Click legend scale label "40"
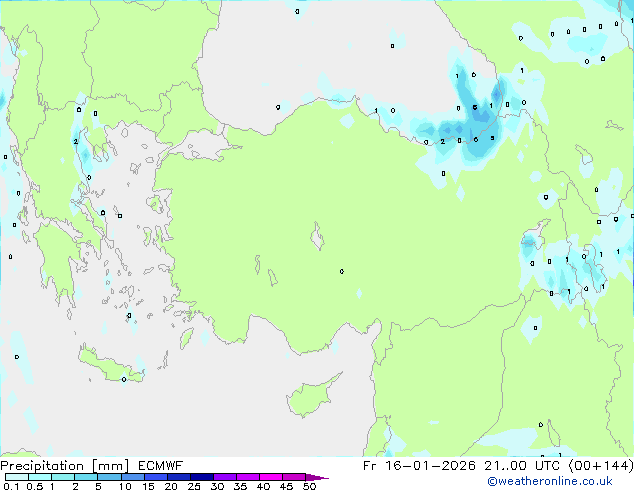This screenshot has width=634, height=490. [x=263, y=486]
